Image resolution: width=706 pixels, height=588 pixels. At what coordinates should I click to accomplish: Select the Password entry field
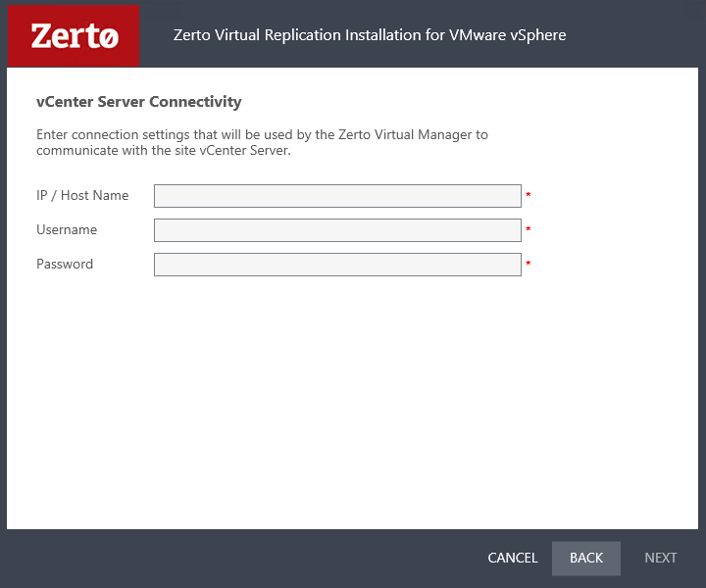[337, 264]
